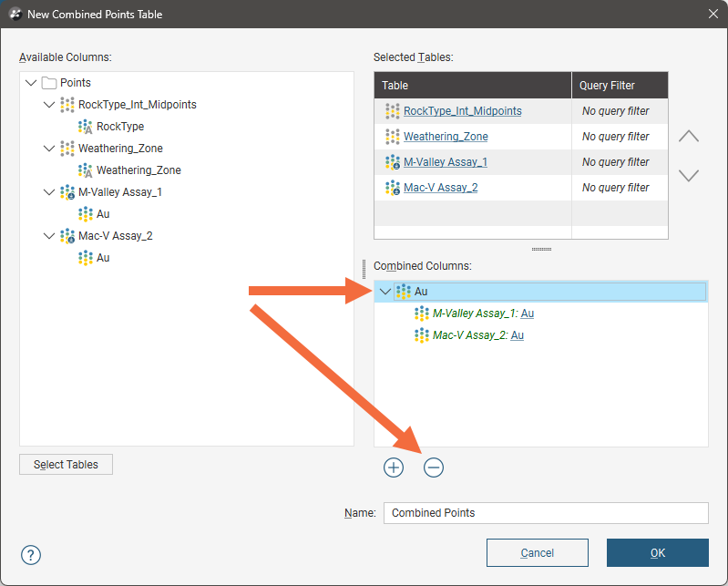Click the query filter cell for Weathering_Zone
The image size is (728, 586).
(616, 137)
